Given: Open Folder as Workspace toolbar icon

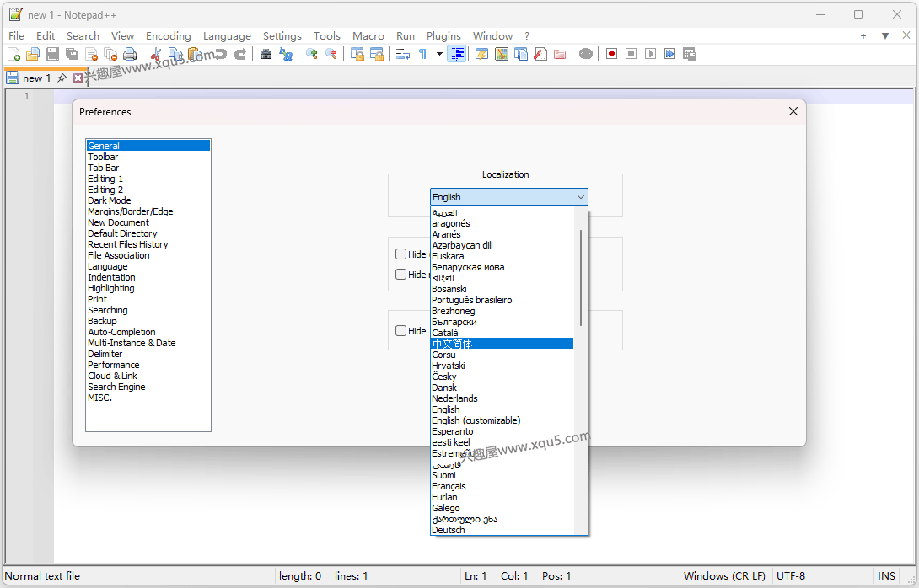Looking at the screenshot, I should click(x=560, y=55).
